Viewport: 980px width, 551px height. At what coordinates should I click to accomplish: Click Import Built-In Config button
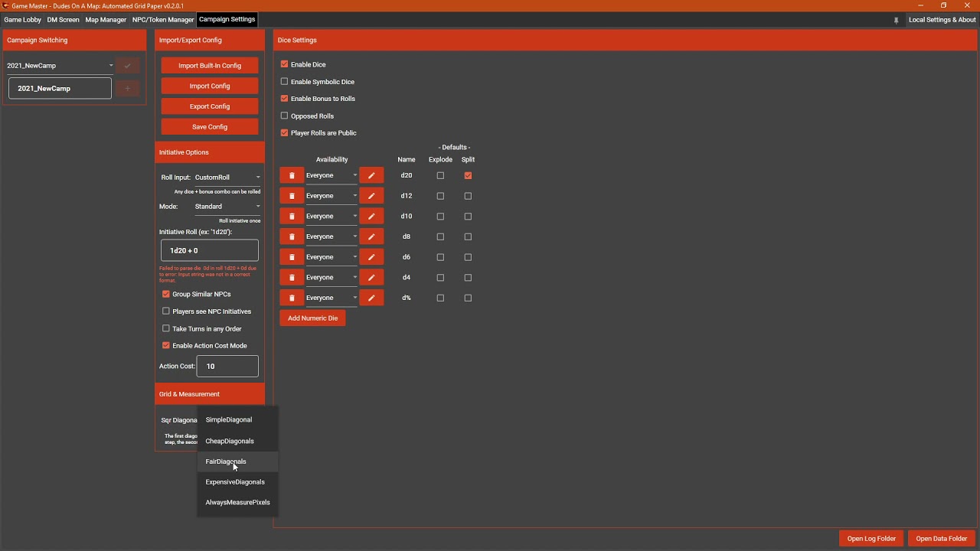coord(210,66)
